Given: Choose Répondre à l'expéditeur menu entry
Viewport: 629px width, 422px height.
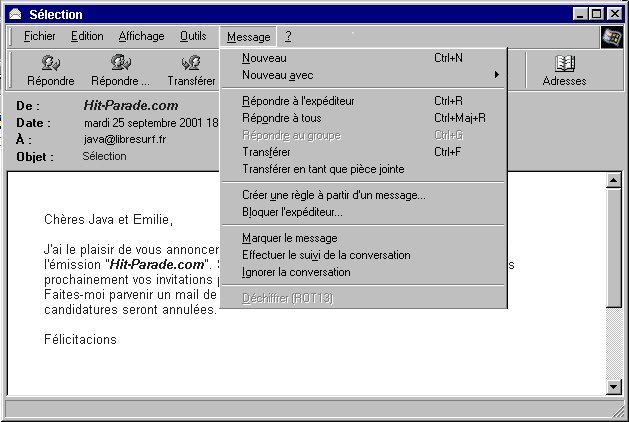Looking at the screenshot, I should pos(298,101).
